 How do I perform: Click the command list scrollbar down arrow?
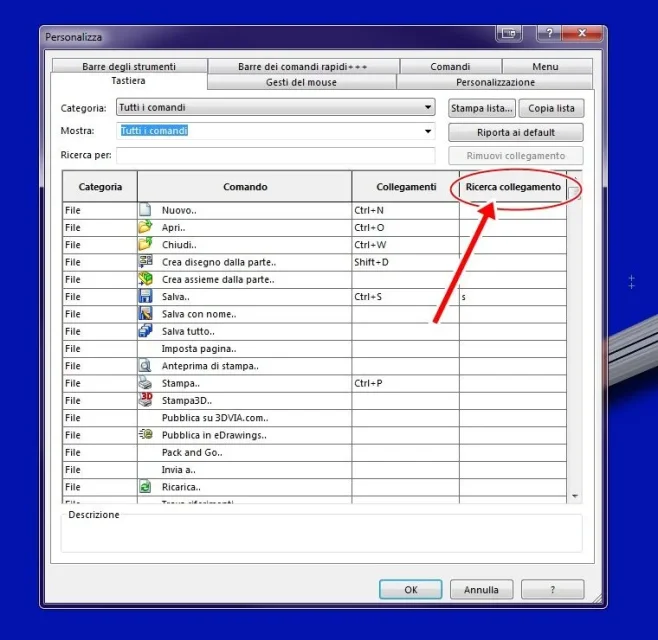tap(574, 496)
